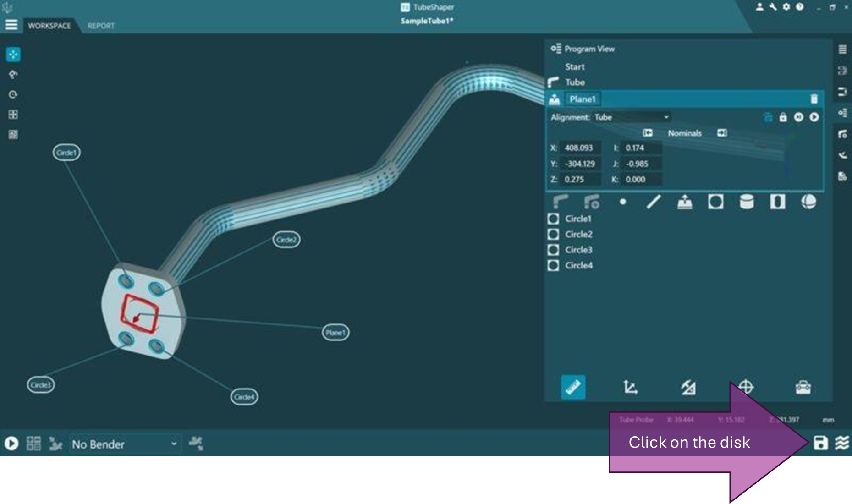The height and width of the screenshot is (504, 852).
Task: Select the point feature tool
Action: click(622, 201)
